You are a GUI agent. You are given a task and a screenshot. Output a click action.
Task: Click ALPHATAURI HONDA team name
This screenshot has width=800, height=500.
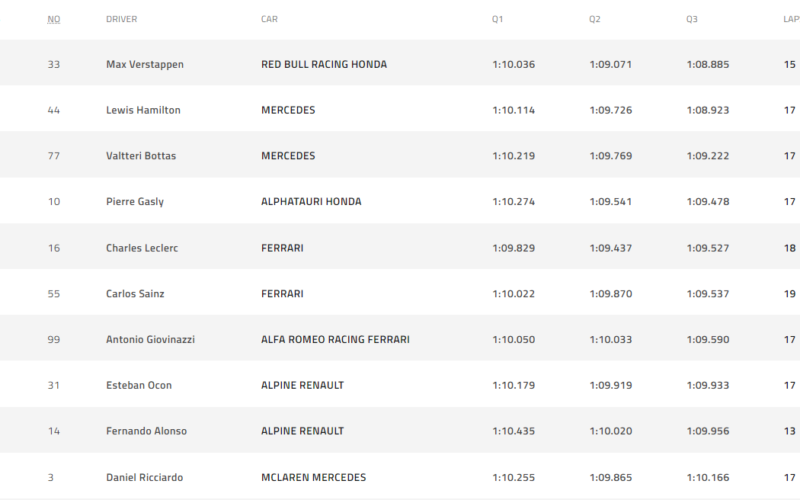coord(311,202)
